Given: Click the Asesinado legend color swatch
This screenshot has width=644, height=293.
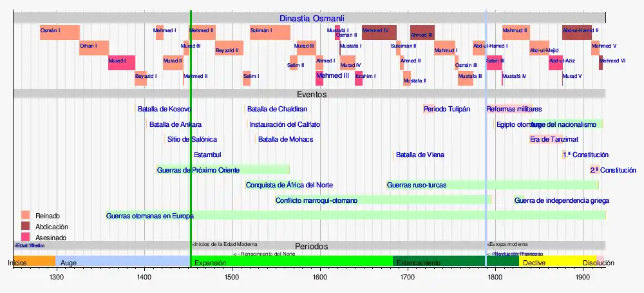Looking at the screenshot, I should coord(26,238).
